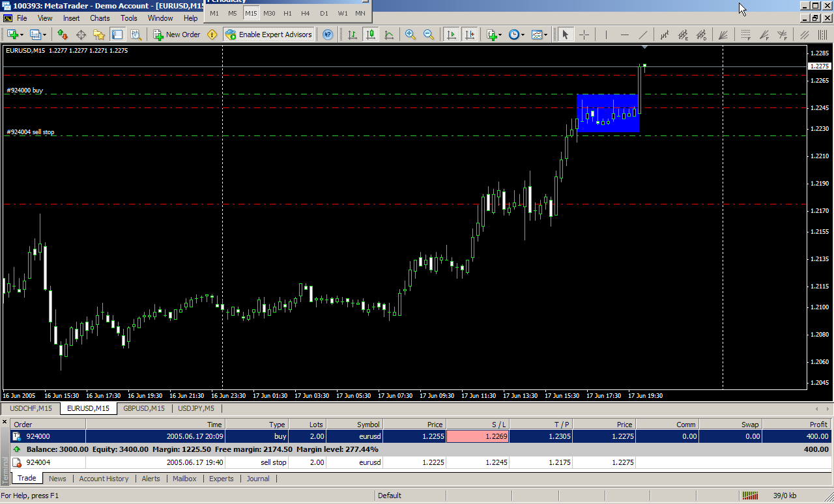
Task: Expand the Templates dropdown
Action: click(545, 35)
